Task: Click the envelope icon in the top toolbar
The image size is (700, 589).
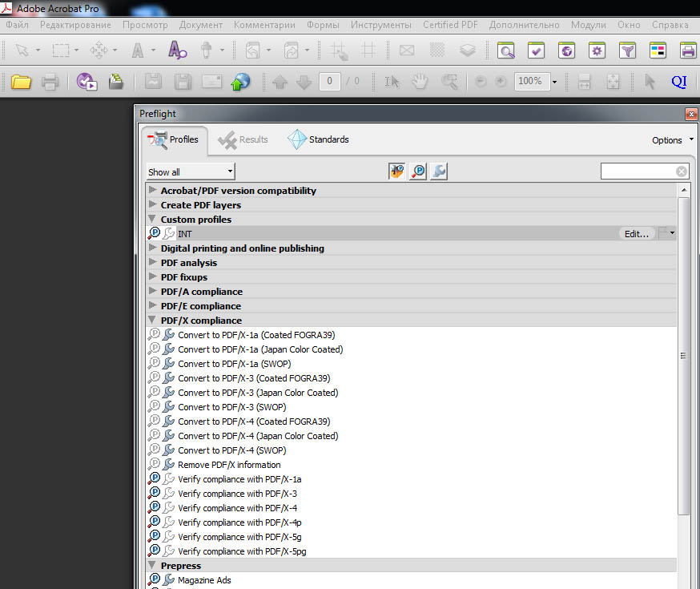Action: [407, 50]
